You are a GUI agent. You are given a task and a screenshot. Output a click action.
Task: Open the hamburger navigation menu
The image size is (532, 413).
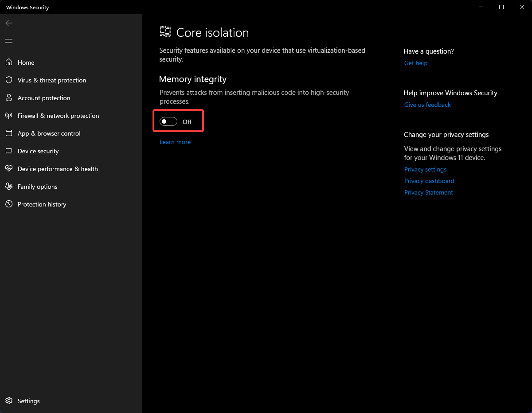coord(9,41)
